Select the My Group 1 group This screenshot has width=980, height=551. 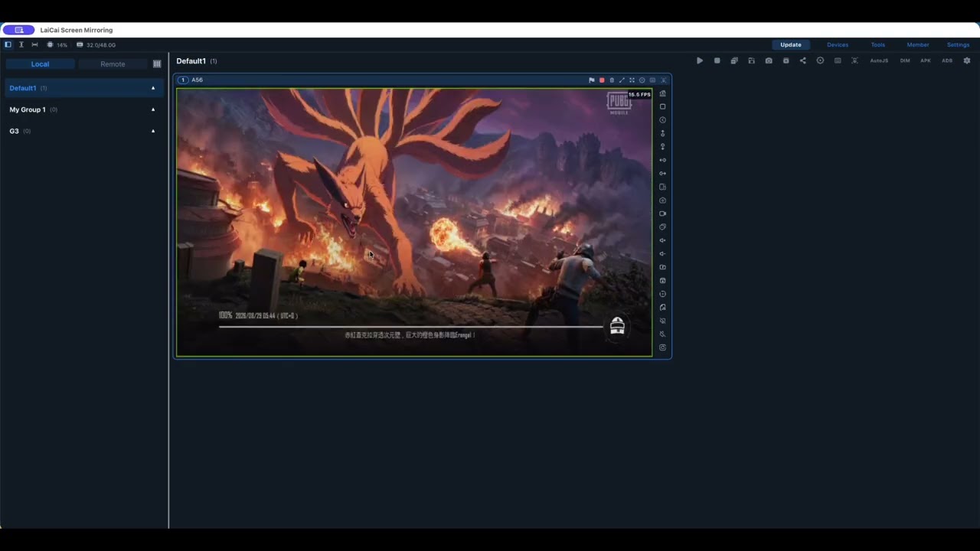[84, 109]
